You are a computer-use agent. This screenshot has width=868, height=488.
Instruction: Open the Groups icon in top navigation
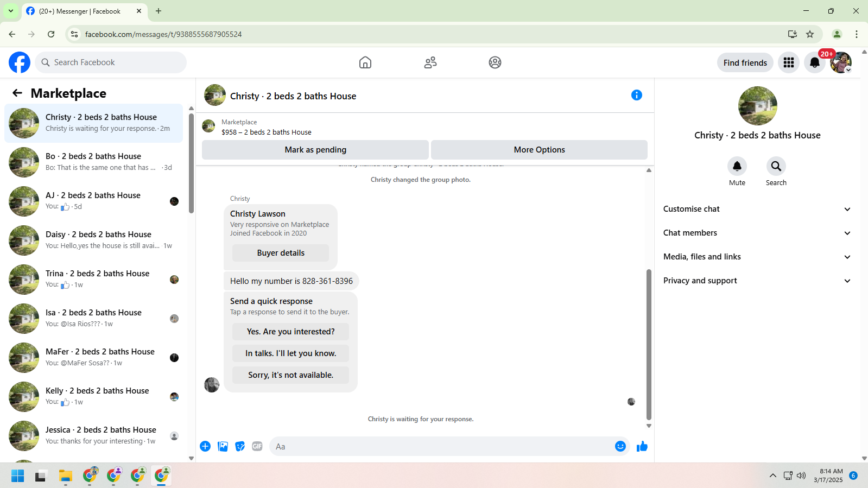[x=495, y=62]
